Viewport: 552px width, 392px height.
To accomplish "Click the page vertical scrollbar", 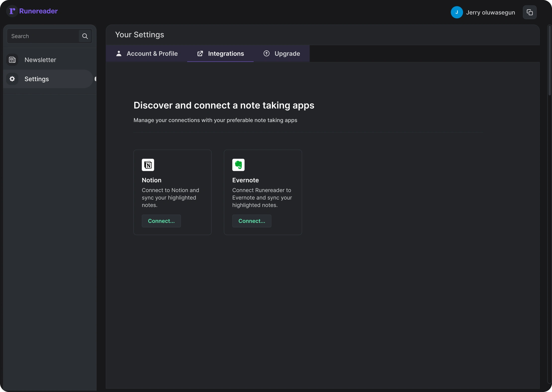I will [550, 60].
